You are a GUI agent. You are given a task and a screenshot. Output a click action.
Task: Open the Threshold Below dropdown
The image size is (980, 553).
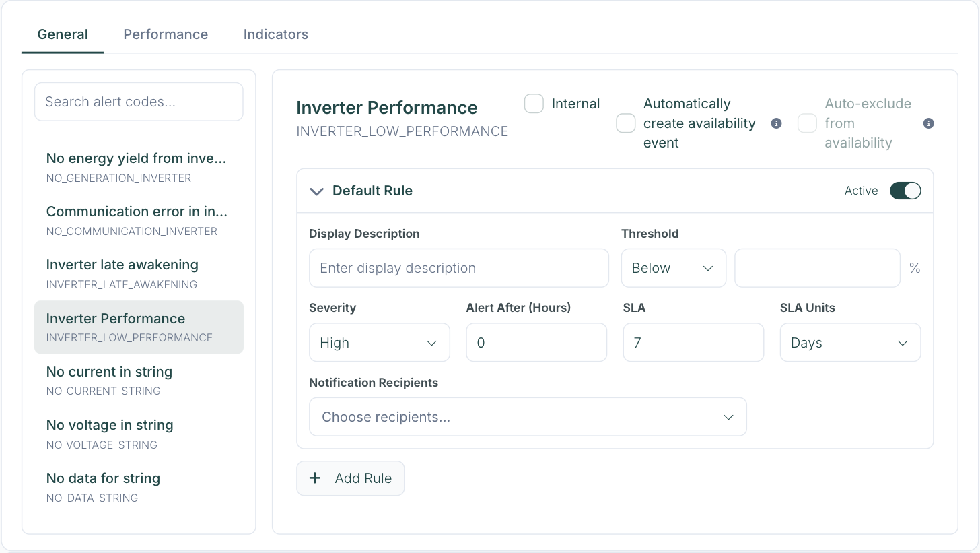673,268
